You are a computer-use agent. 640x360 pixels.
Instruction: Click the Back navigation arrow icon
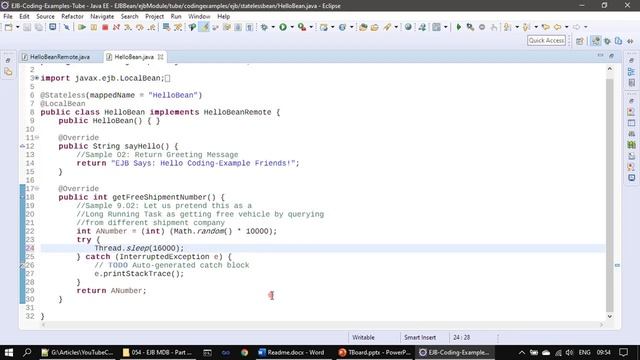[x=558, y=27]
